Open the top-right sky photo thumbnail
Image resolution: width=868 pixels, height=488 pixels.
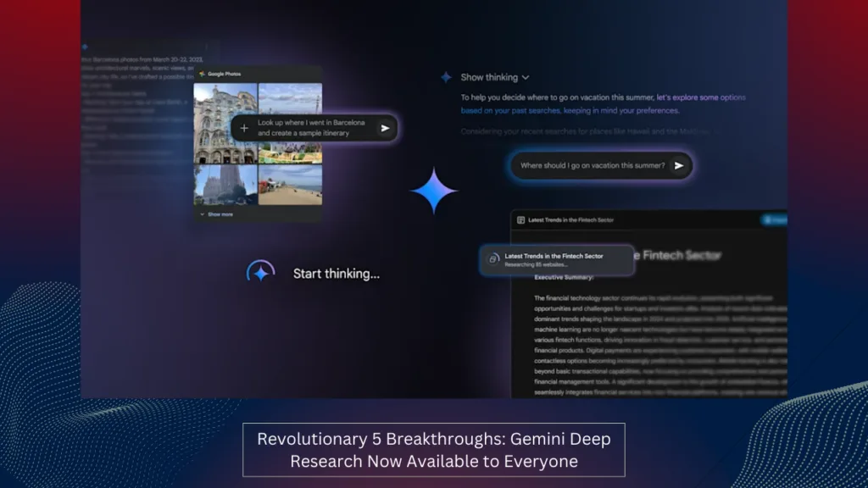pyautogui.click(x=290, y=98)
